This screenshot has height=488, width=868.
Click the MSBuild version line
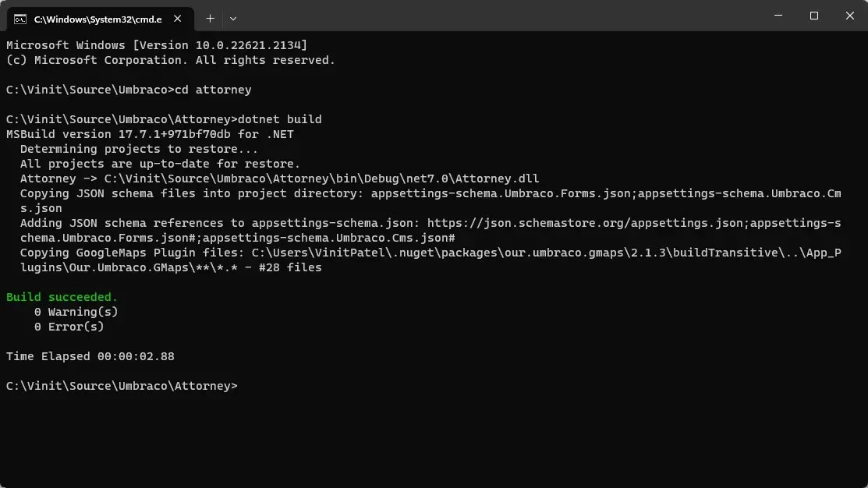pyautogui.click(x=150, y=134)
